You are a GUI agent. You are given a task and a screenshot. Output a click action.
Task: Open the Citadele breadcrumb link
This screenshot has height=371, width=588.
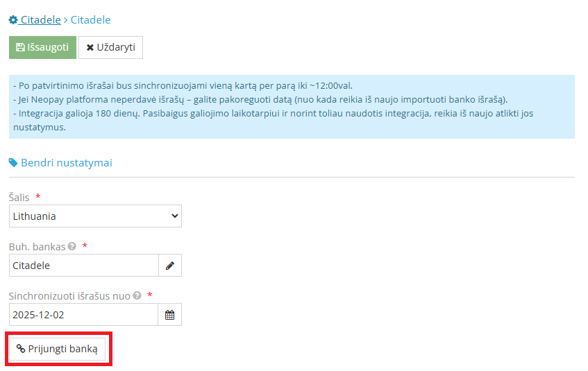point(40,20)
